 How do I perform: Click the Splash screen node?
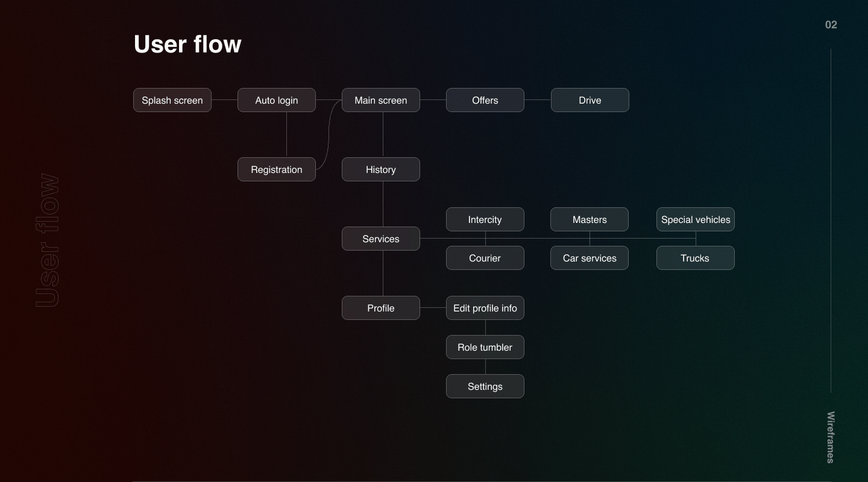pyautogui.click(x=172, y=100)
